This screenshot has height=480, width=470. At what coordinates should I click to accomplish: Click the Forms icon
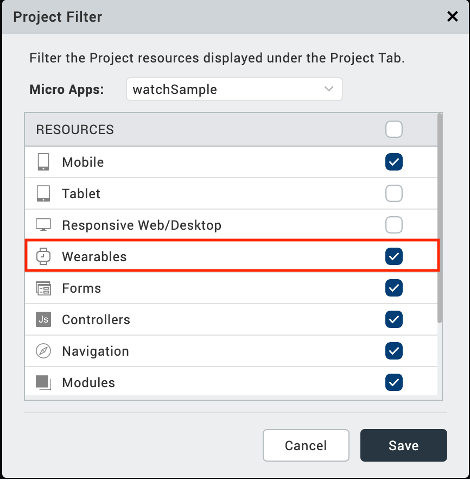pos(43,288)
